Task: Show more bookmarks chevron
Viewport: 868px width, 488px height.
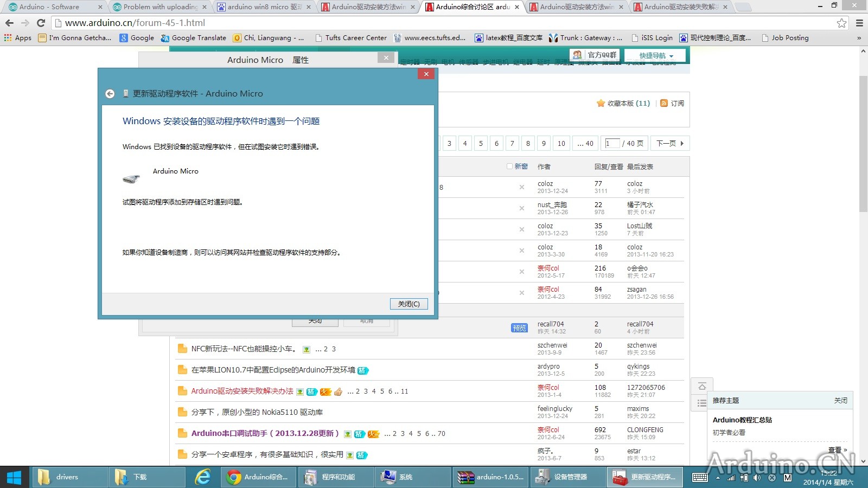Action: [859, 38]
